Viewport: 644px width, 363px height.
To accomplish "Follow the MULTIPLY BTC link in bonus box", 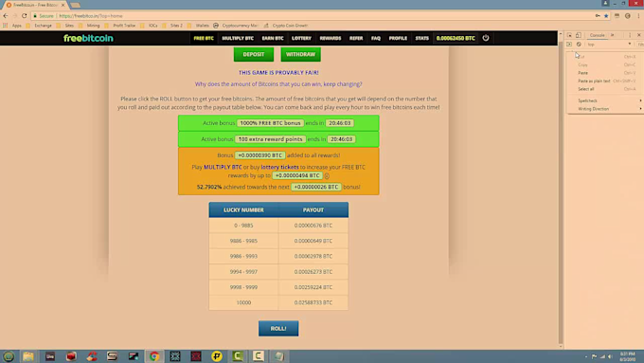I will pyautogui.click(x=223, y=167).
